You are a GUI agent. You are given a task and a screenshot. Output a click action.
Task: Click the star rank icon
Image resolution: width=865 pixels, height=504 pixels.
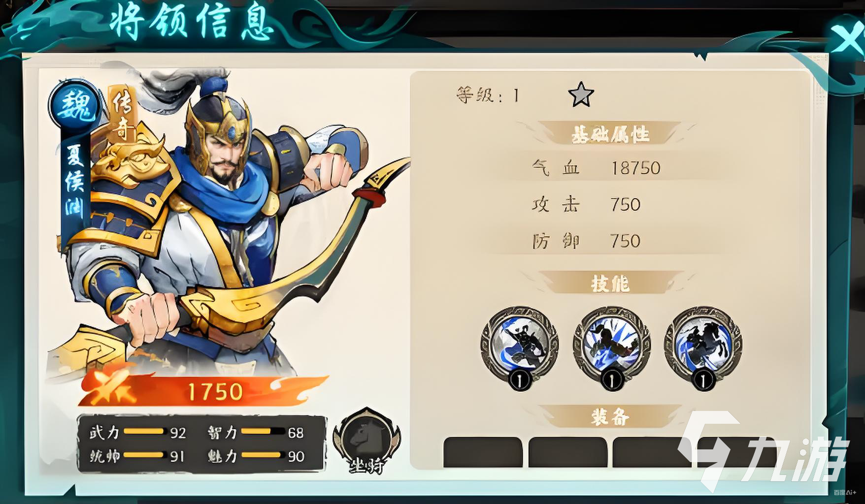click(581, 94)
